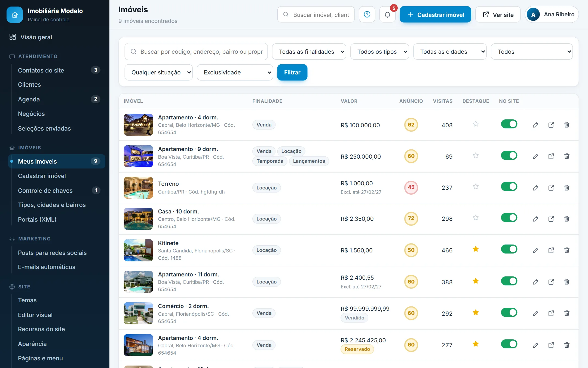Mark the Terreno listing as featured star
588x368 pixels.
click(476, 187)
